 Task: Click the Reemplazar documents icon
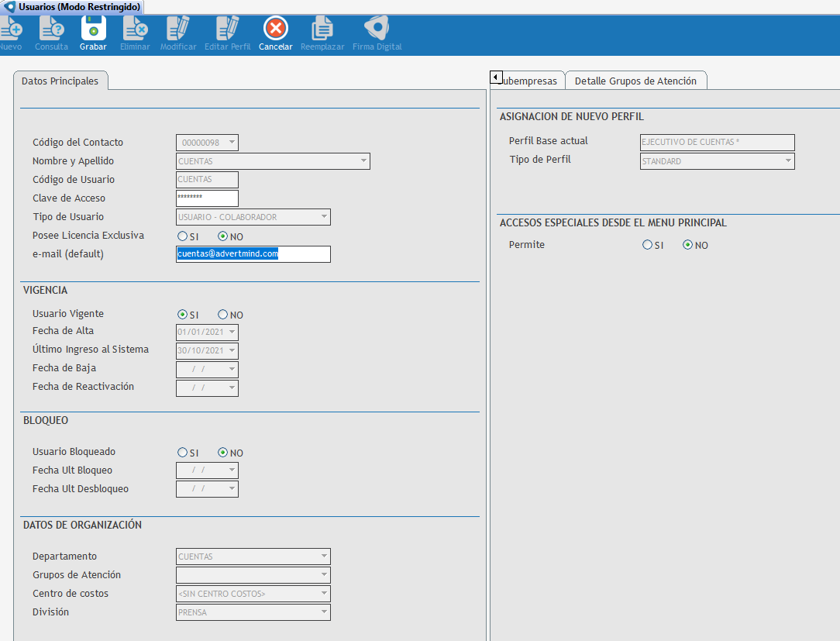(322, 29)
